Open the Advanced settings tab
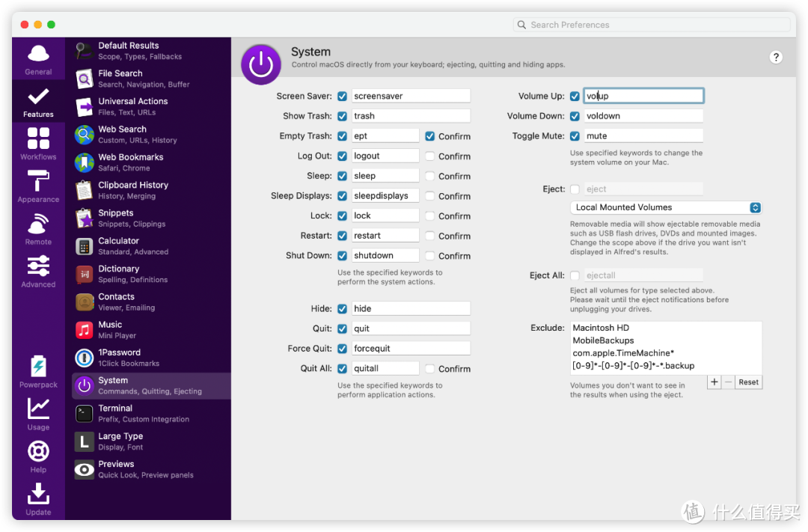The image size is (808, 532). (38, 272)
